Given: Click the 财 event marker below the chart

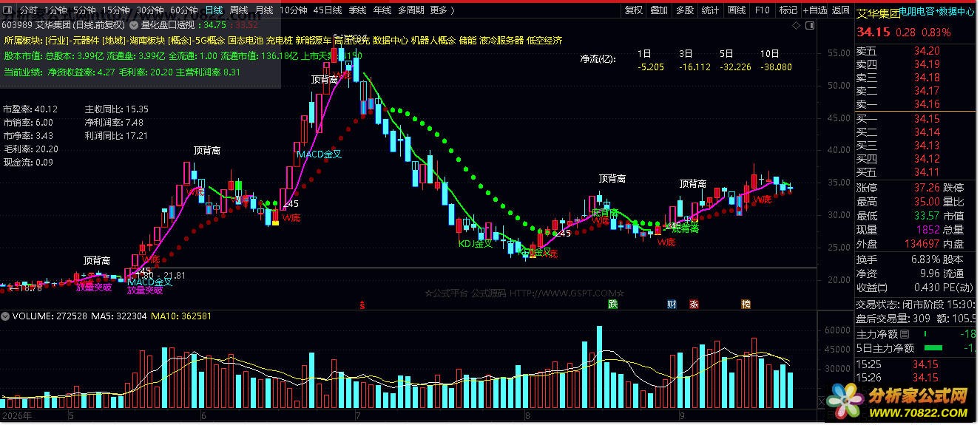Looking at the screenshot, I should coord(671,304).
